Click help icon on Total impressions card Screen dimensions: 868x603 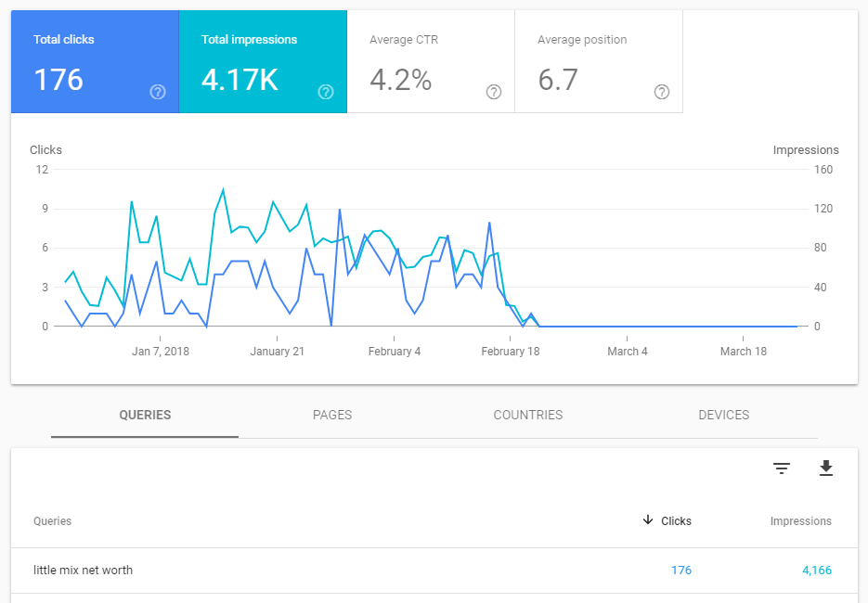(x=326, y=92)
